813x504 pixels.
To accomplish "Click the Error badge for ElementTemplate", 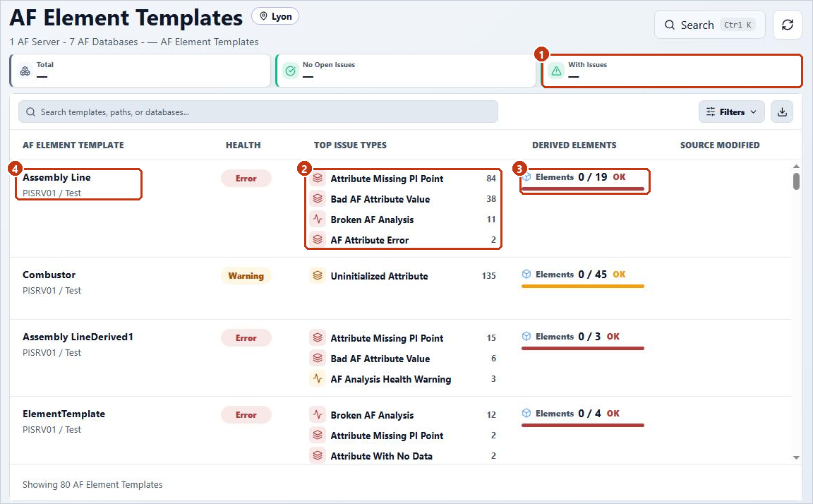I will (246, 415).
